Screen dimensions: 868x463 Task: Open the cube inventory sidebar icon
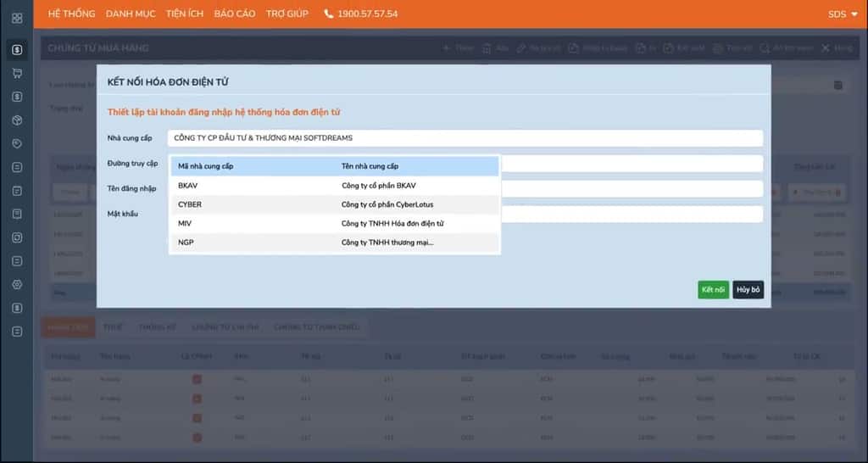tap(17, 120)
